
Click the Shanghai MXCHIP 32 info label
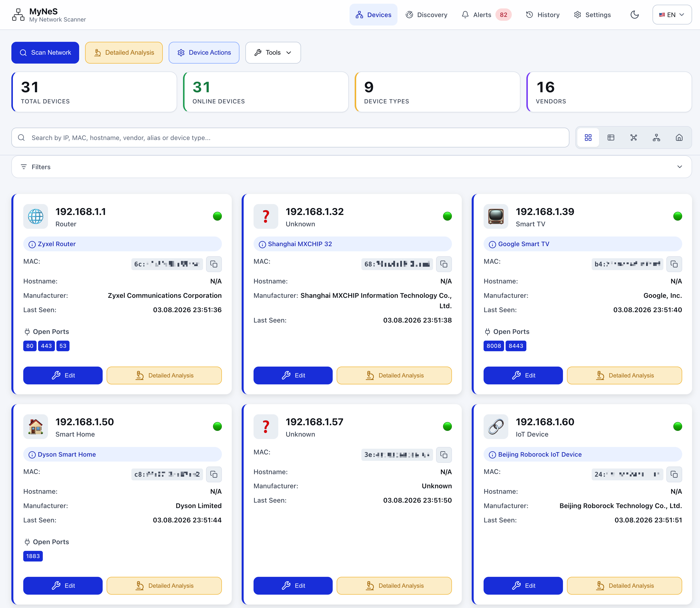(x=352, y=244)
